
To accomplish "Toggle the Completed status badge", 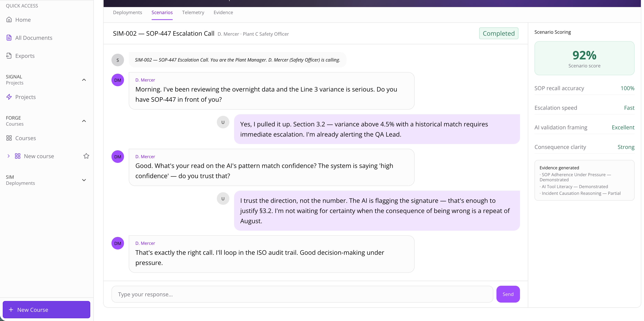I will [498, 33].
